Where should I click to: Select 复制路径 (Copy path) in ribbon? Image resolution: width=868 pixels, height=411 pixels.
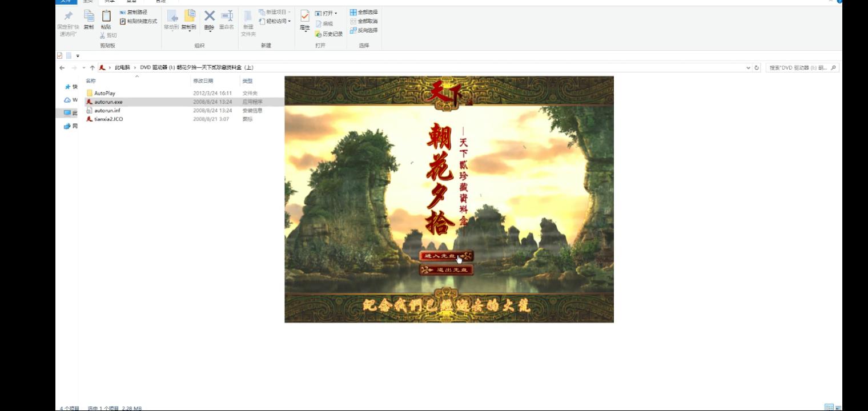[133, 12]
